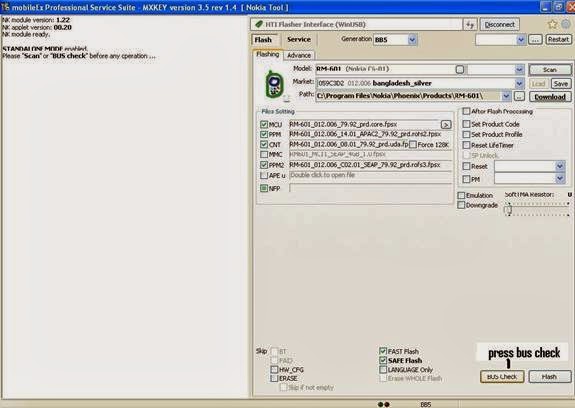Enable the APE u checkbox
575x408 pixels.
click(x=264, y=175)
